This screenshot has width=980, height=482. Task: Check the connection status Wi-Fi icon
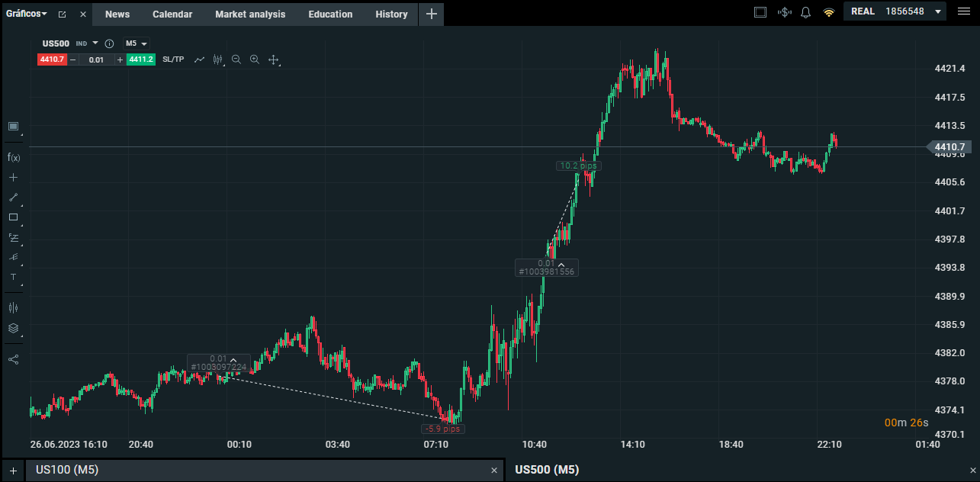(x=828, y=12)
